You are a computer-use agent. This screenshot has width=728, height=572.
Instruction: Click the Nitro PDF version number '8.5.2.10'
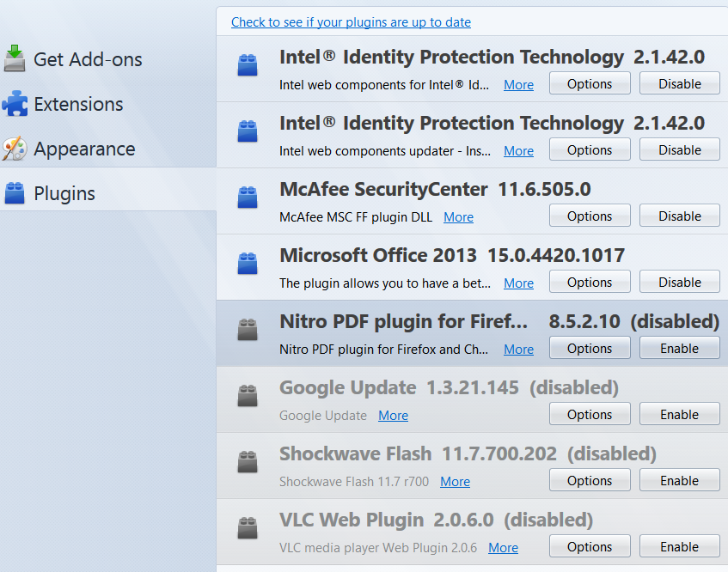(584, 321)
